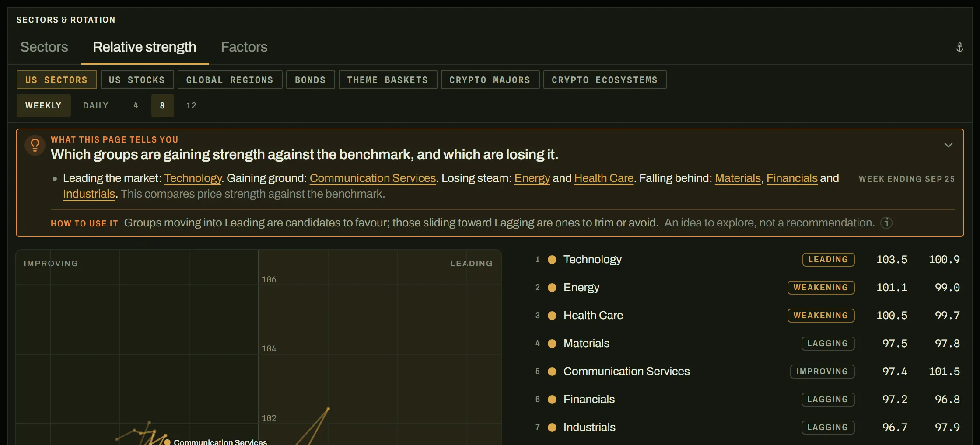The height and width of the screenshot is (445, 980).
Task: Open the Technology link in the summary
Action: pos(193,178)
